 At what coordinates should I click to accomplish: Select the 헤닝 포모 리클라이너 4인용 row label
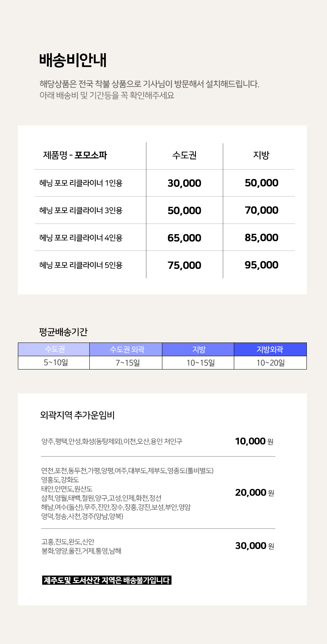(x=81, y=238)
